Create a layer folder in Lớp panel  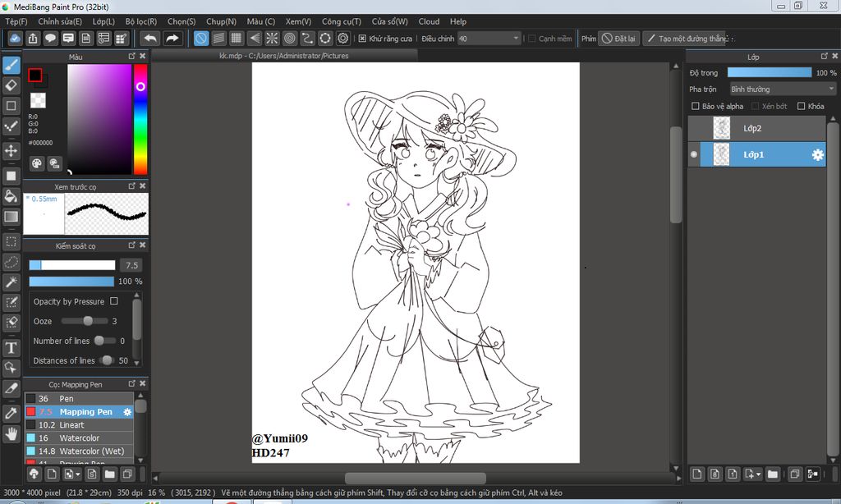[772, 474]
